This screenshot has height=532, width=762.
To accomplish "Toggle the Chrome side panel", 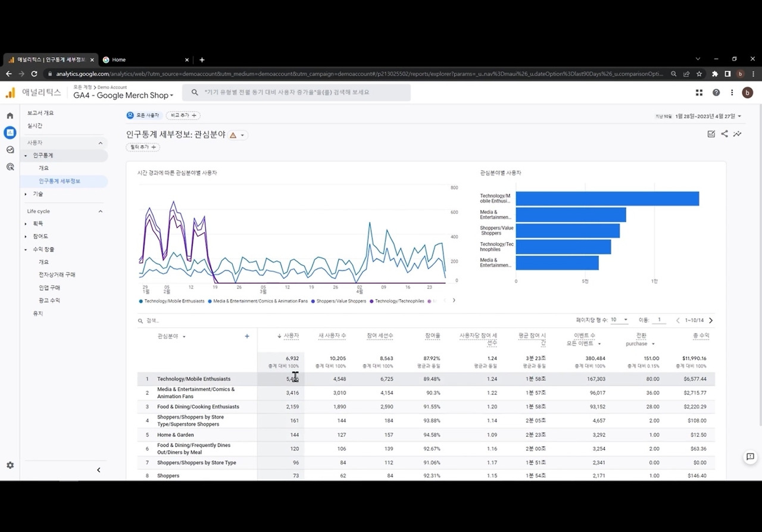I will [x=727, y=74].
